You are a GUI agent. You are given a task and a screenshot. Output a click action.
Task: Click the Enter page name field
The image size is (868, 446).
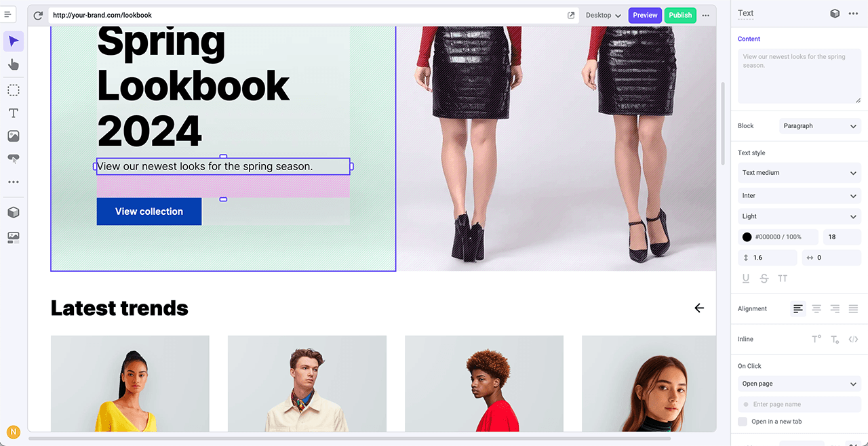click(799, 405)
